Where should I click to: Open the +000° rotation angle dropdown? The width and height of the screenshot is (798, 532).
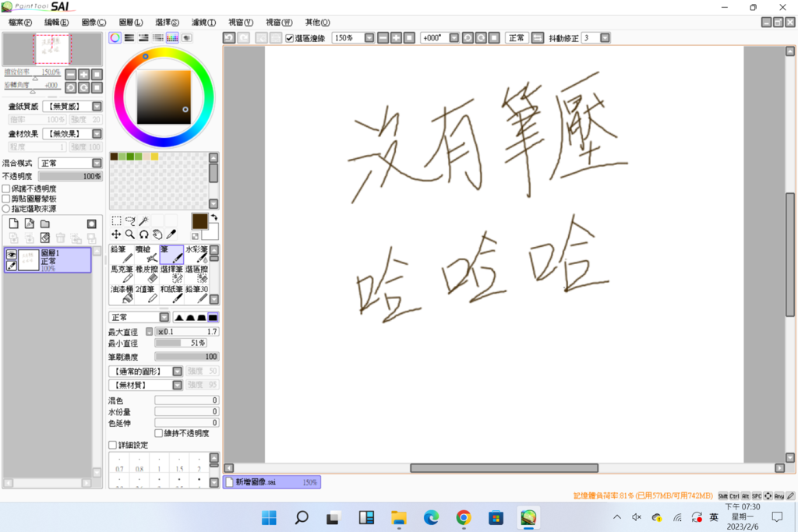point(454,38)
